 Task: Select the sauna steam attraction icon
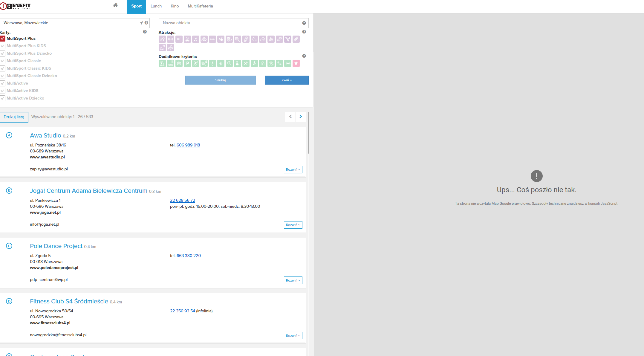click(x=179, y=39)
